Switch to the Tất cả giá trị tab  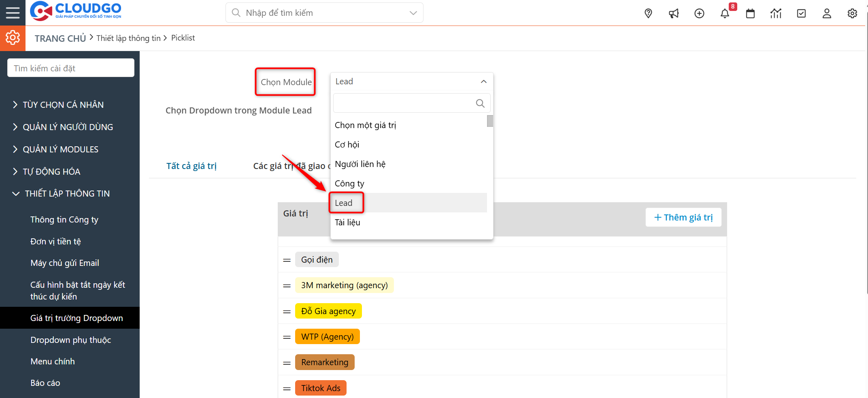click(191, 166)
